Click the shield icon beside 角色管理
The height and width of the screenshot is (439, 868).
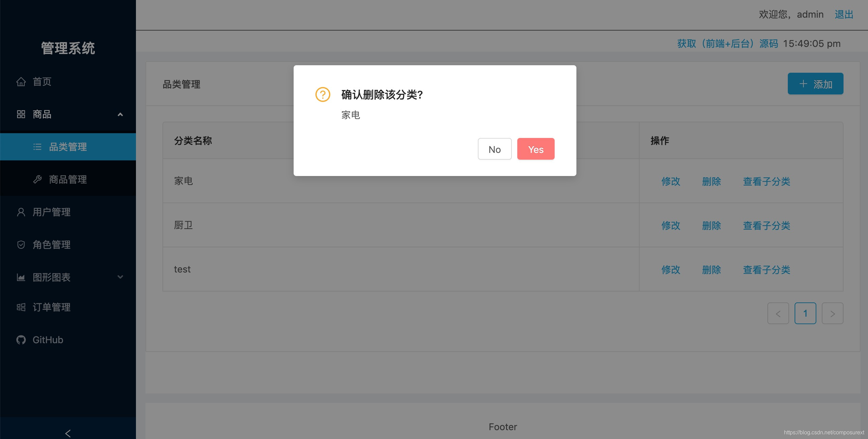click(x=21, y=245)
